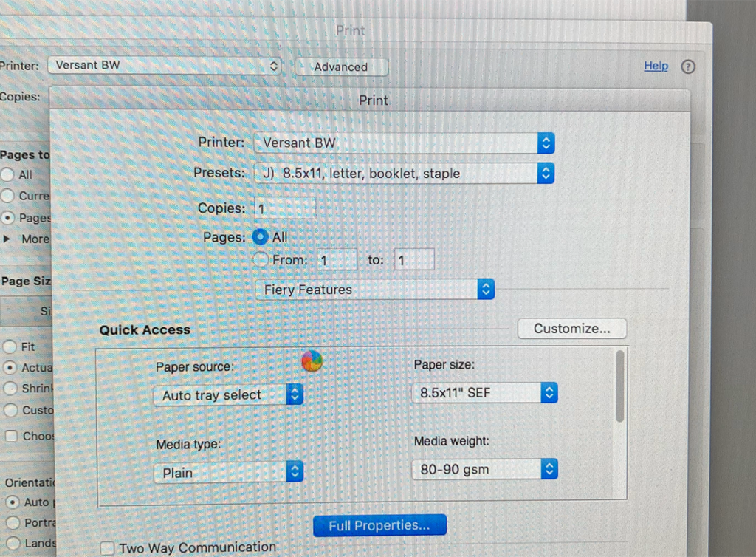Open the Paper source dropdown
This screenshot has height=557, width=756.
coord(228,395)
